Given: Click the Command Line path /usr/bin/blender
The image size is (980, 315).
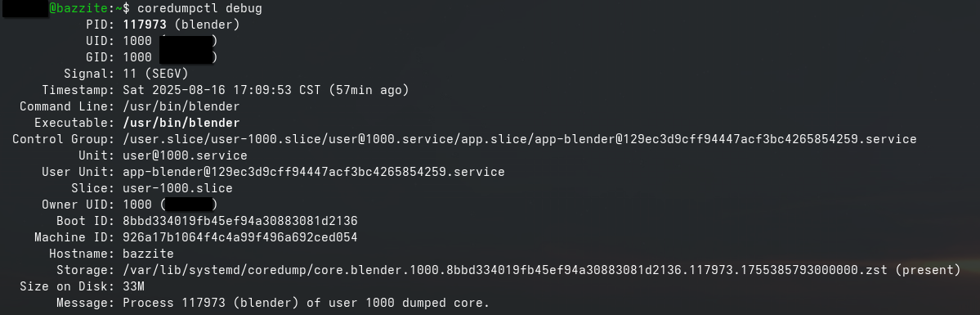Looking at the screenshot, I should (x=181, y=106).
